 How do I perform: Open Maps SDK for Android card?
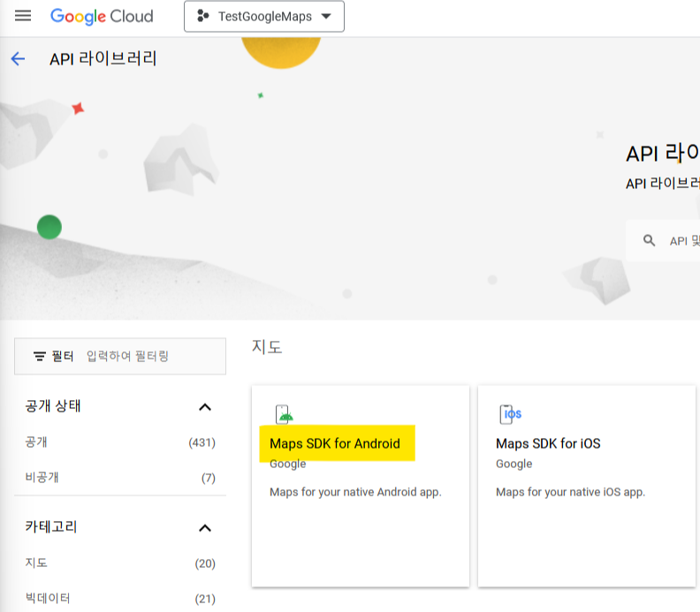pos(361,486)
